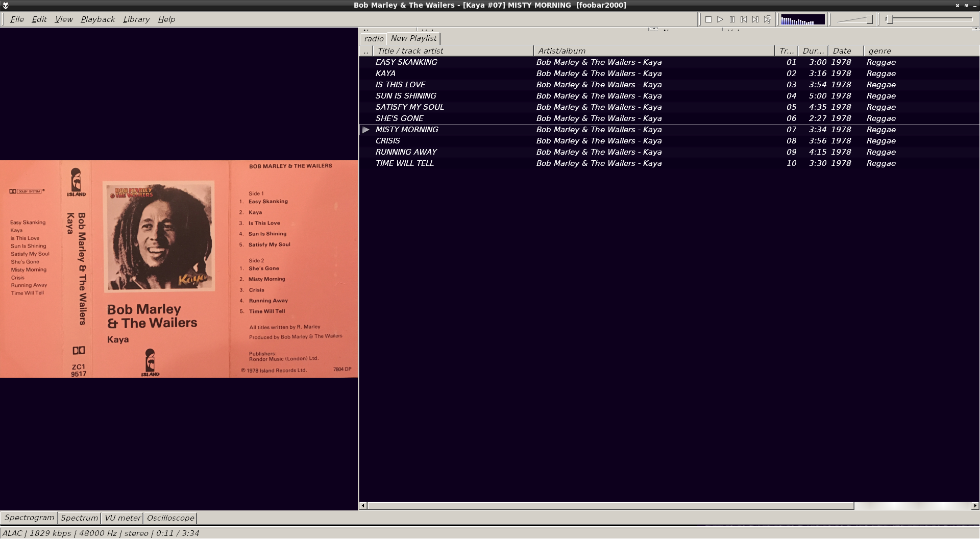The image size is (980, 539).
Task: Sort by the Artist/album column header
Action: [654, 51]
